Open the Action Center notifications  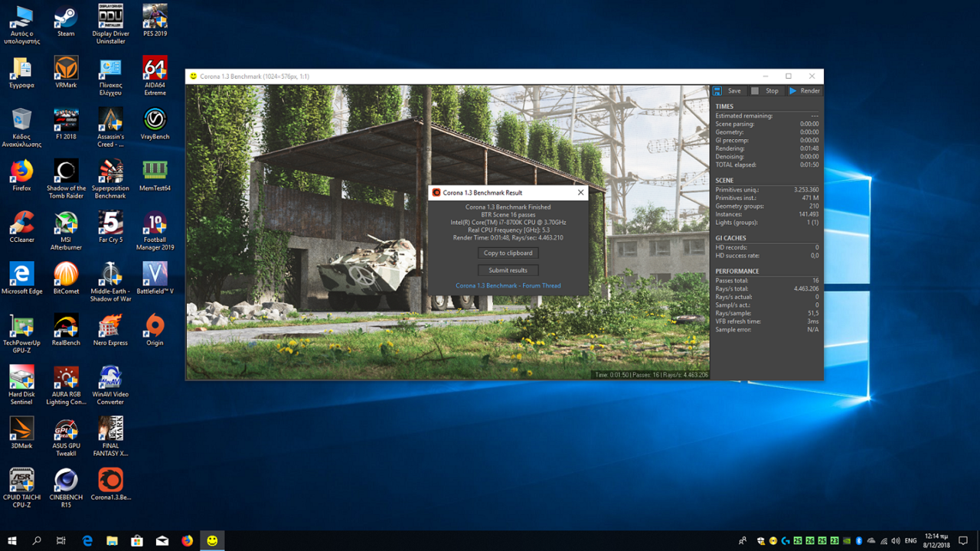963,540
